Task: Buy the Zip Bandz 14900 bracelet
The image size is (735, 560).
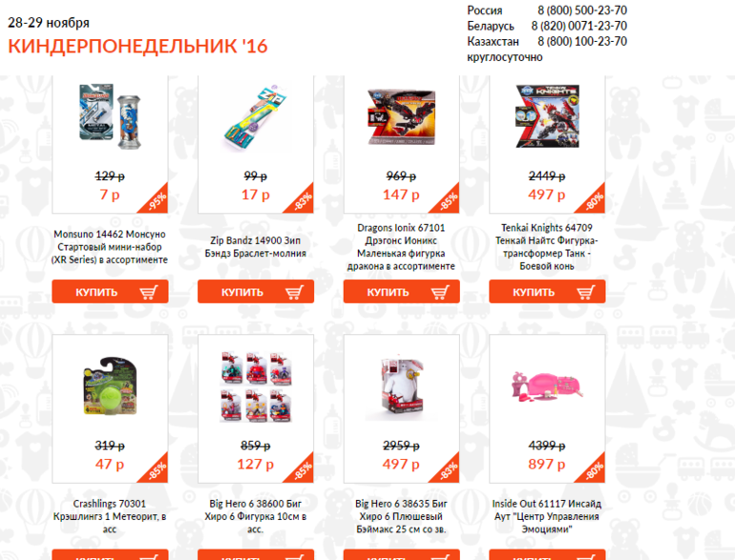Action: [256, 292]
